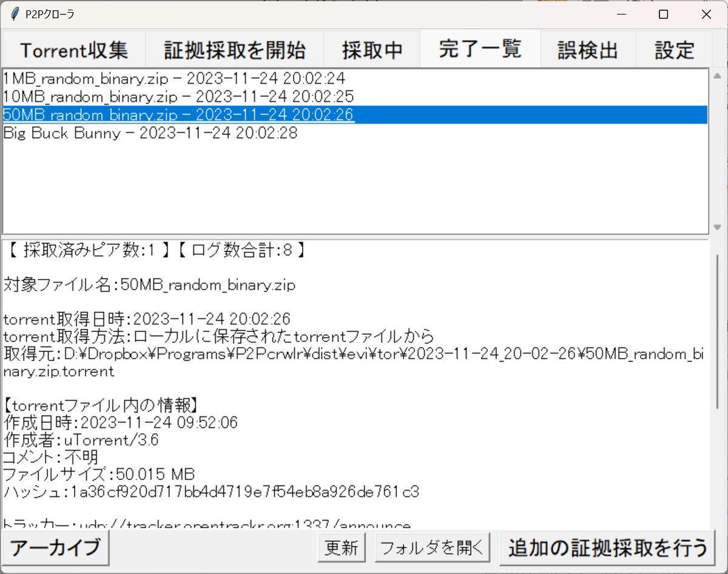Maximize the P2Pクローラ window
The width and height of the screenshot is (728, 574).
coord(664,15)
